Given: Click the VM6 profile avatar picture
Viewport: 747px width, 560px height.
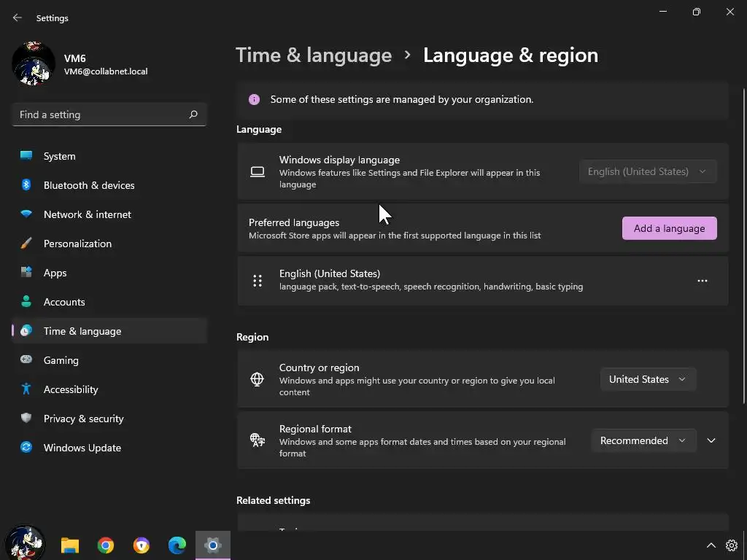Looking at the screenshot, I should coord(34,64).
